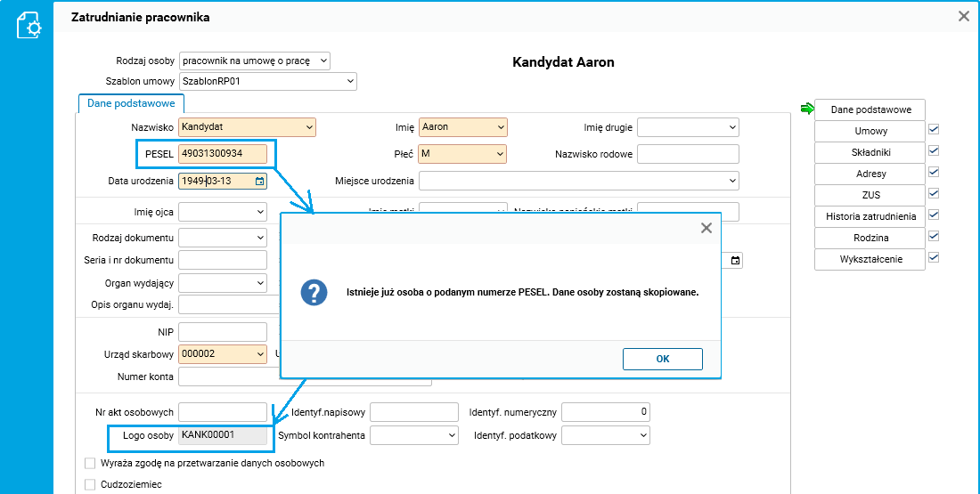Click the Logo osoby field KANK00001
980x494 pixels.
(x=223, y=435)
